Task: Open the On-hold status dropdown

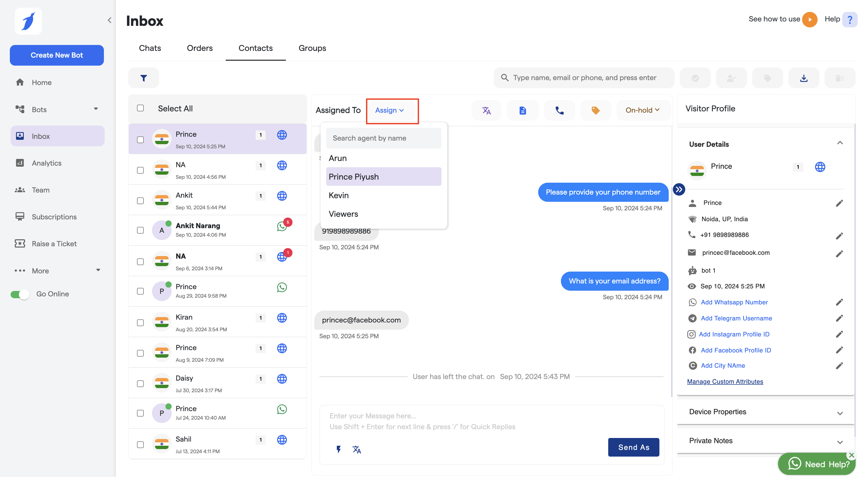Action: (642, 110)
